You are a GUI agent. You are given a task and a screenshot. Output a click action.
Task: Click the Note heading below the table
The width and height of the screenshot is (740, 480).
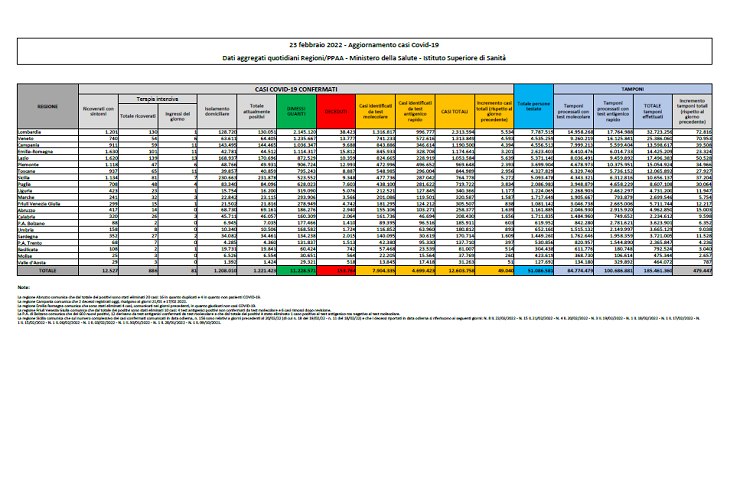coord(40,286)
